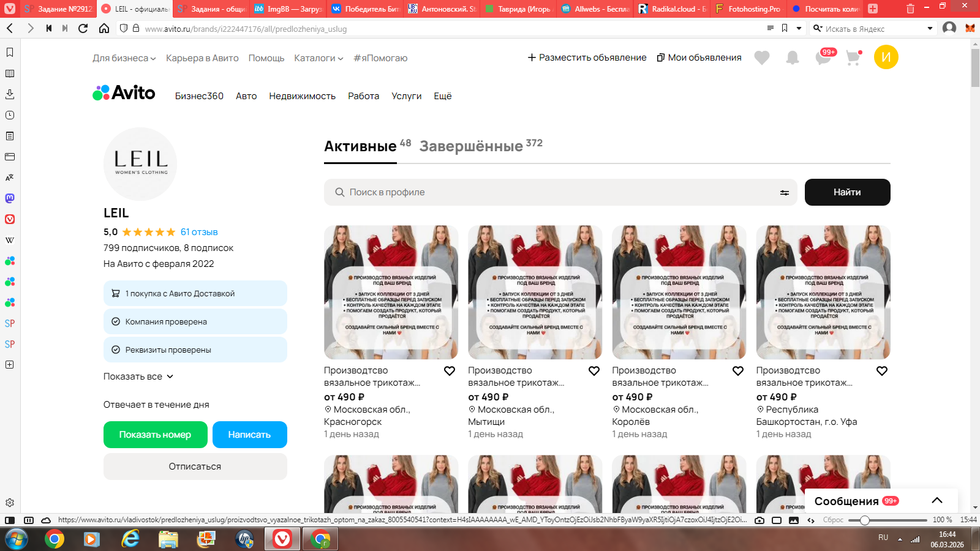Open the closed tabs trash icon
This screenshot has width=980, height=551.
point(910,9)
